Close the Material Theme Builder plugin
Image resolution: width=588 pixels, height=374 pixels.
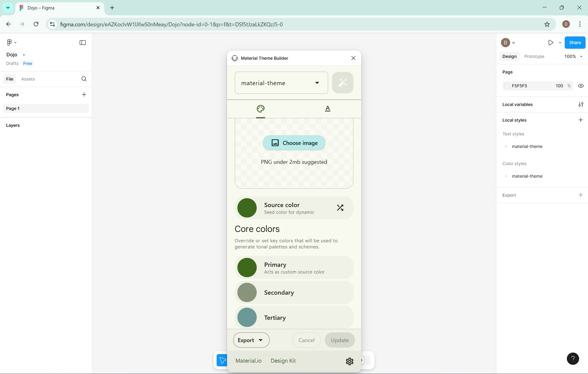tap(353, 58)
